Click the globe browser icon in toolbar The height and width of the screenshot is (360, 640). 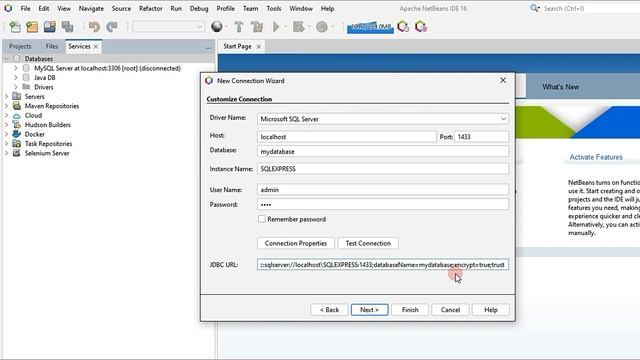pyautogui.click(x=217, y=27)
